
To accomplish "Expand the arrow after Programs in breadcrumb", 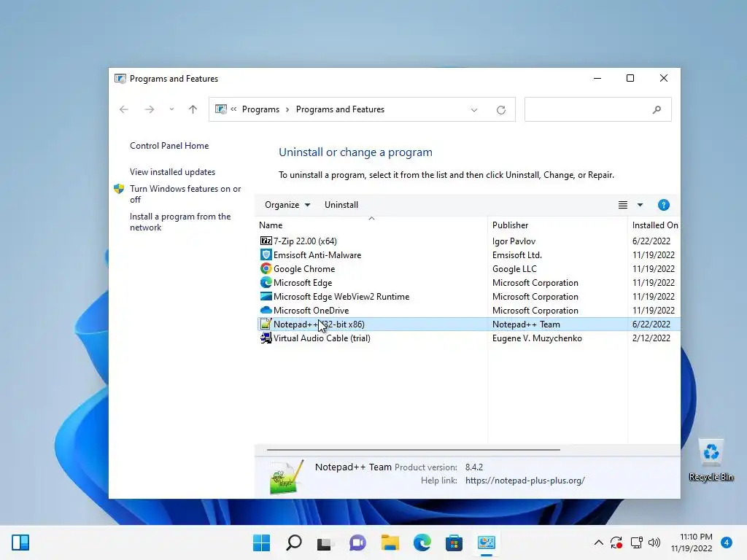I will click(x=287, y=109).
